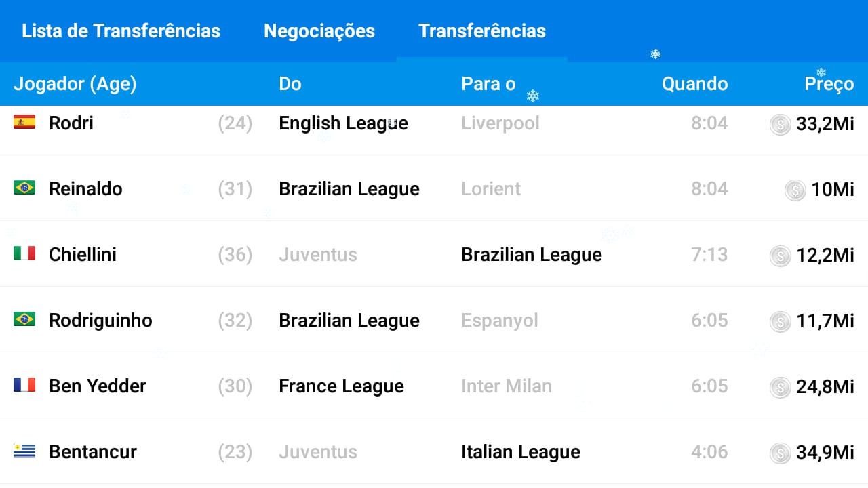Tap the coin icon beside 33,2Mi
The width and height of the screenshot is (868, 488).
781,124
